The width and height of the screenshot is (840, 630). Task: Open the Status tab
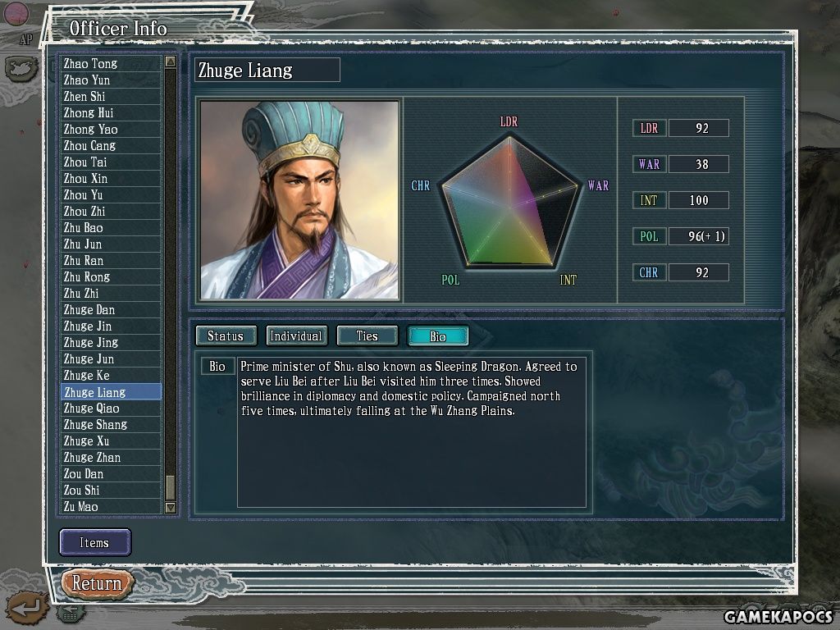226,336
